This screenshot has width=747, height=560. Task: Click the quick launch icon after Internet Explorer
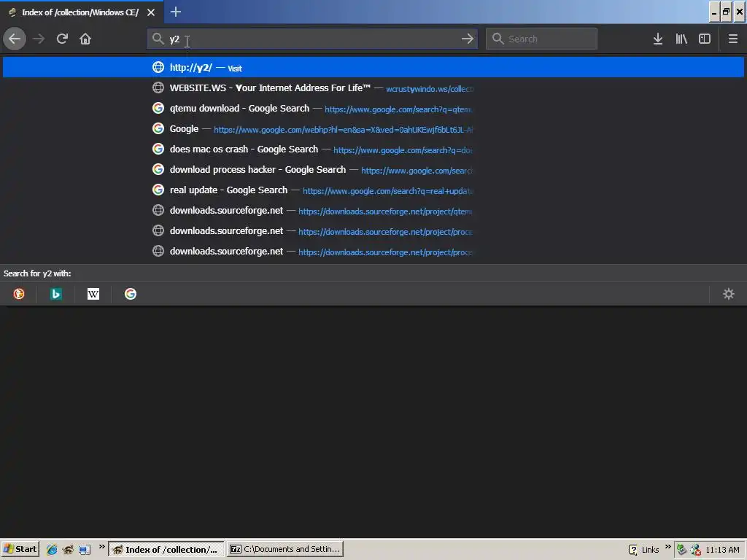(68, 550)
